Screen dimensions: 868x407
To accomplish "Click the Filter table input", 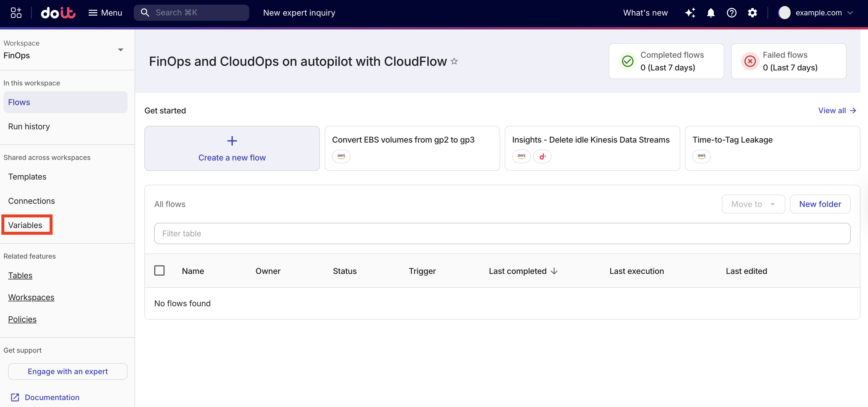I will click(x=502, y=234).
